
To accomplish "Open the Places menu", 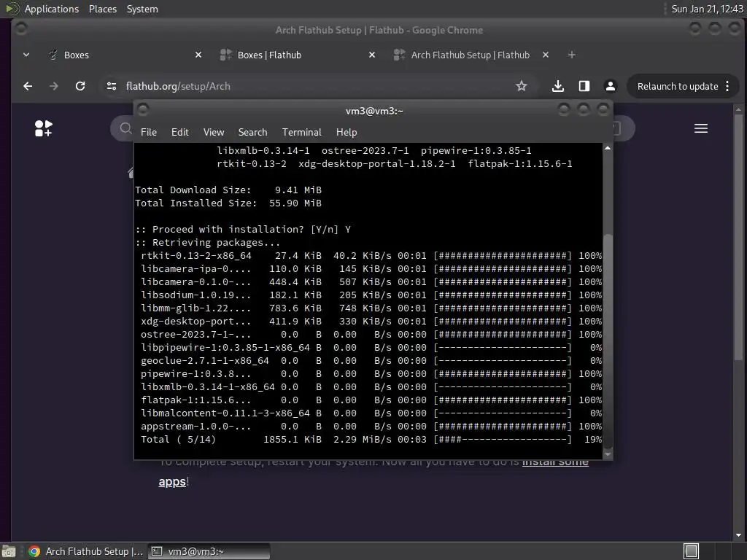I will (103, 9).
